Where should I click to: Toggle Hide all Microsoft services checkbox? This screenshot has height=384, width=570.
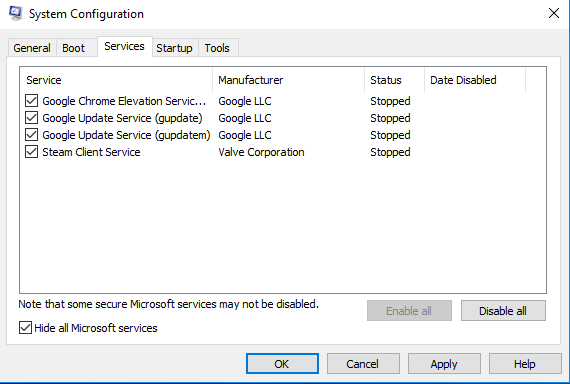pos(25,328)
